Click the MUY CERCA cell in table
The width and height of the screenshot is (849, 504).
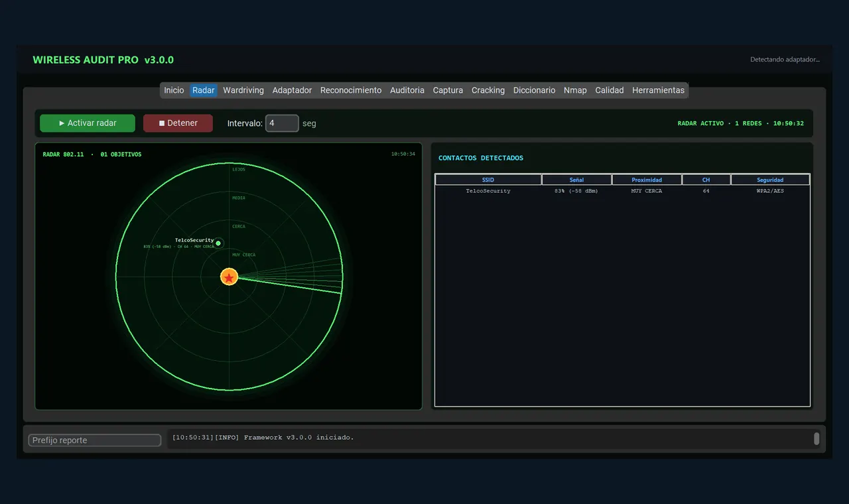647,191
